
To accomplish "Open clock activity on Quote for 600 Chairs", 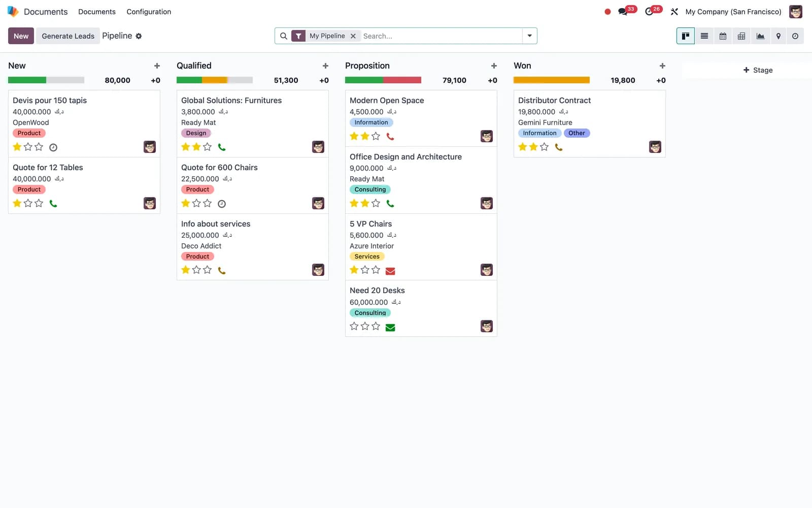I will (x=222, y=204).
